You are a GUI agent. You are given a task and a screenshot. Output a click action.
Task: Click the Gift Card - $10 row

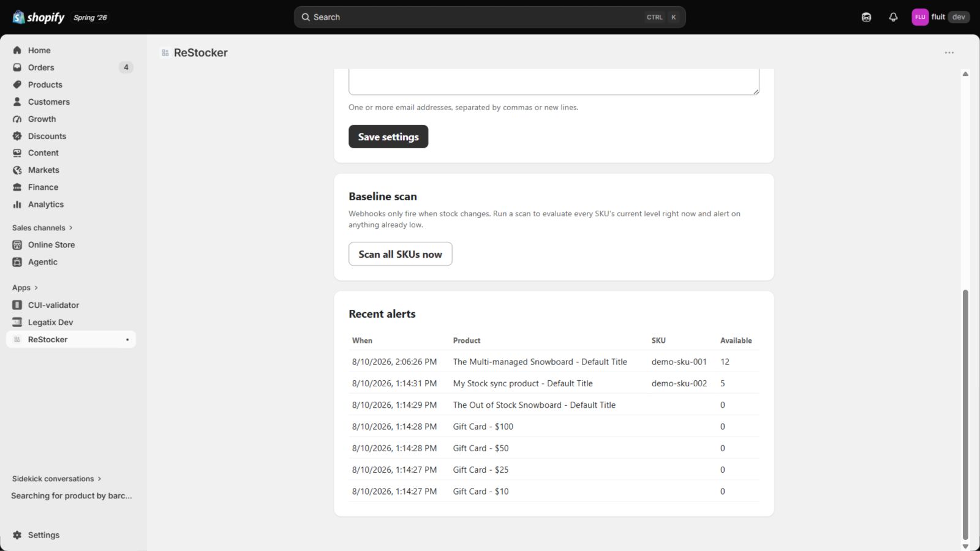pos(554,491)
